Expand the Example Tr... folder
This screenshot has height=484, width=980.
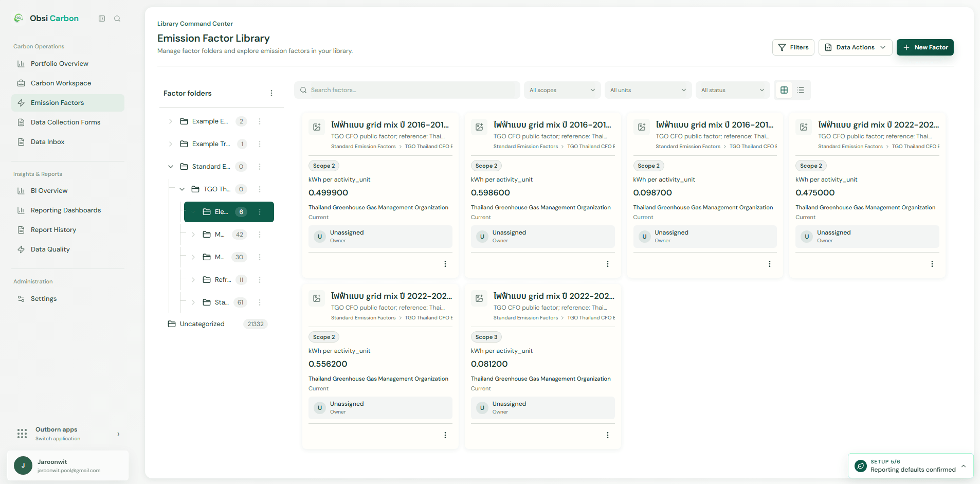(171, 144)
